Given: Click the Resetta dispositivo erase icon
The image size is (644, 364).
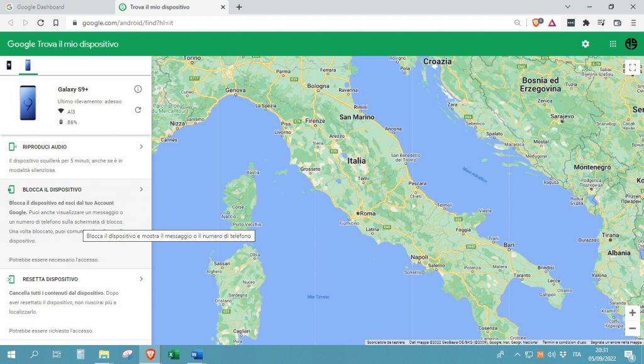Looking at the screenshot, I should point(13,279).
